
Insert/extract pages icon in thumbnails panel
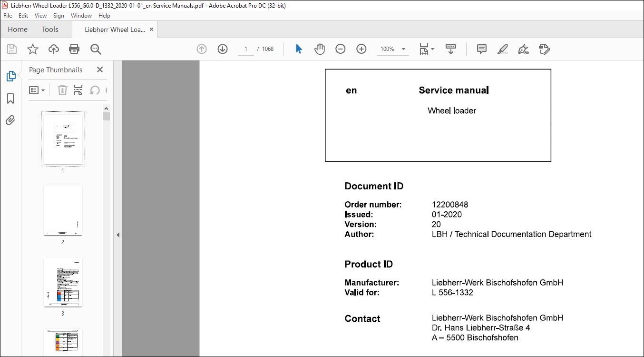coord(78,90)
